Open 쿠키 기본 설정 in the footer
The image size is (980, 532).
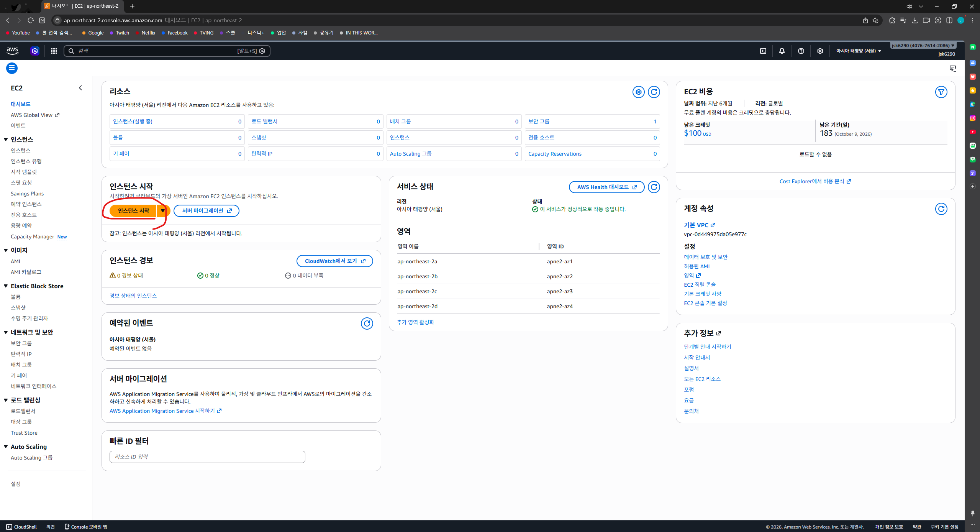click(945, 527)
